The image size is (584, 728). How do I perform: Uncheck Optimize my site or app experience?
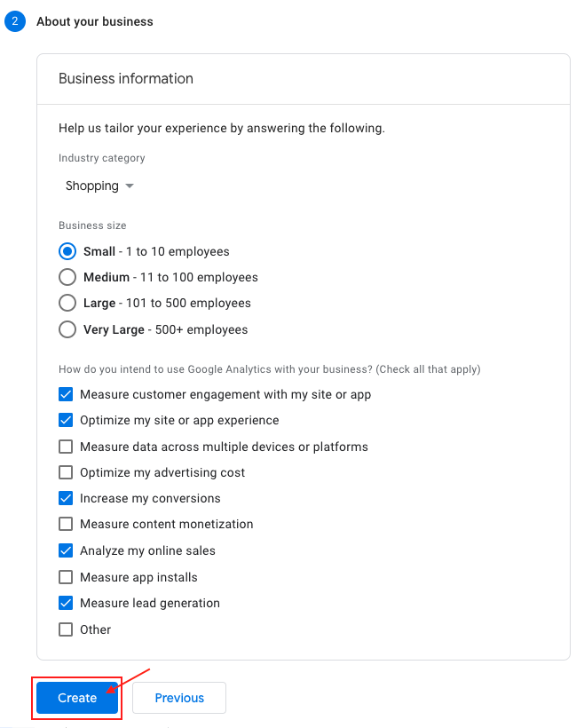[x=66, y=420]
